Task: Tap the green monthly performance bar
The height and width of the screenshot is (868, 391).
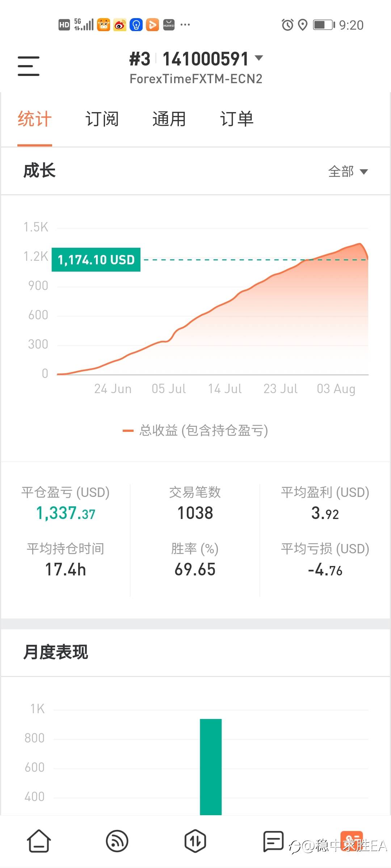Action: coord(211,767)
